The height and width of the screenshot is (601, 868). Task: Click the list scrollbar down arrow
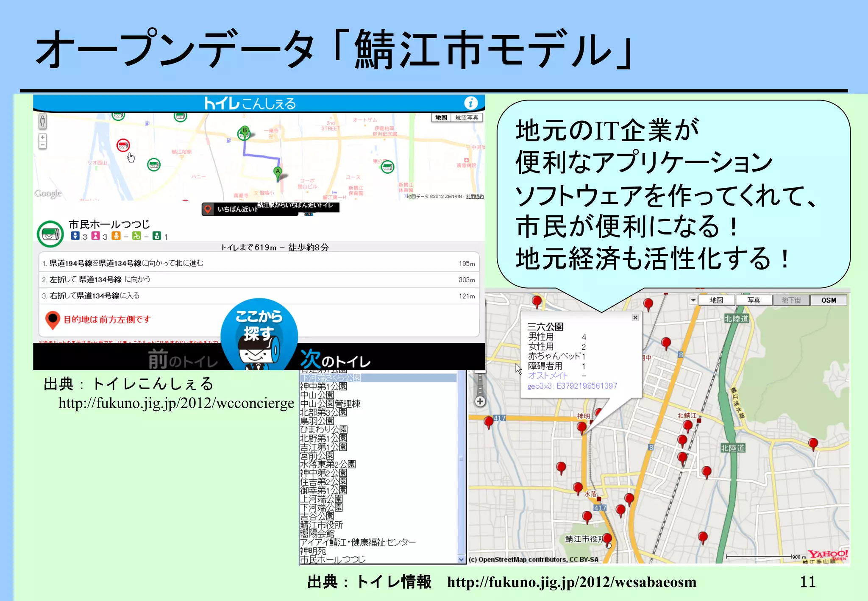pyautogui.click(x=462, y=559)
